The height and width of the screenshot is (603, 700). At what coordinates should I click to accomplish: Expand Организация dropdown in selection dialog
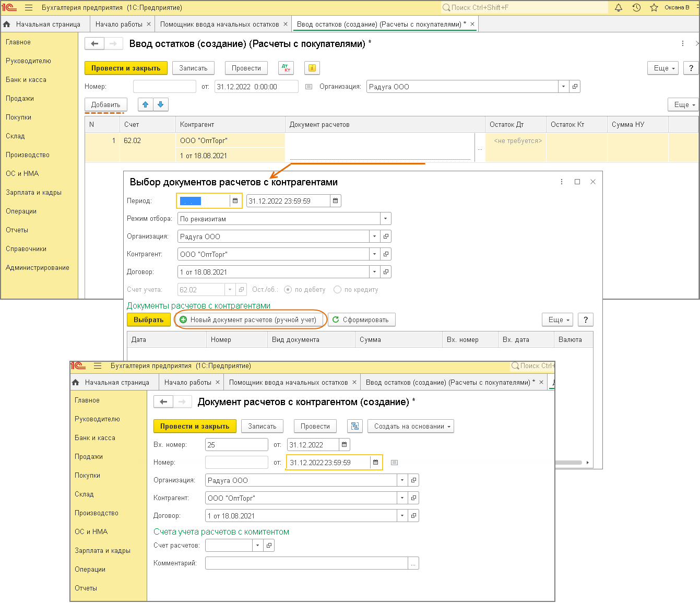coord(374,237)
